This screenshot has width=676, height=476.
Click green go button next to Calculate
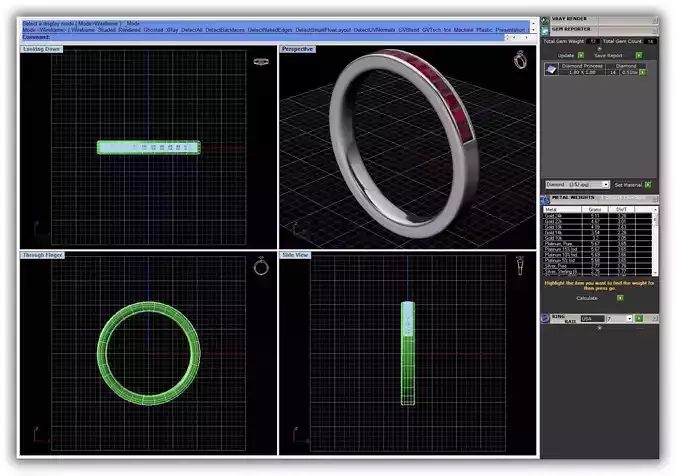[x=620, y=298]
